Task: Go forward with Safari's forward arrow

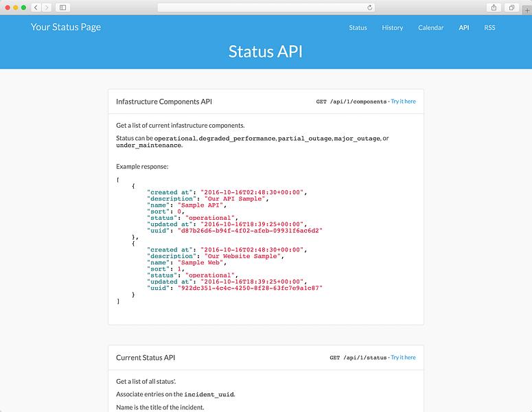Action: point(47,8)
